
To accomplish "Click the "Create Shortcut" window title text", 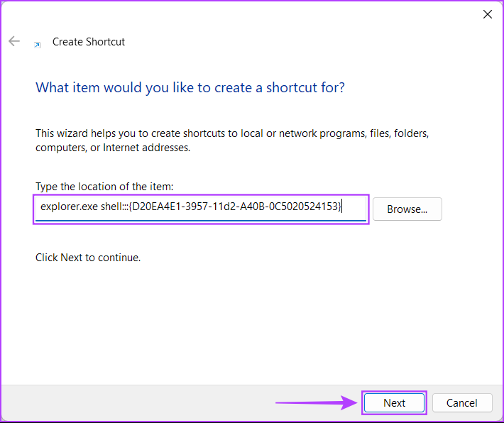I will coord(89,42).
